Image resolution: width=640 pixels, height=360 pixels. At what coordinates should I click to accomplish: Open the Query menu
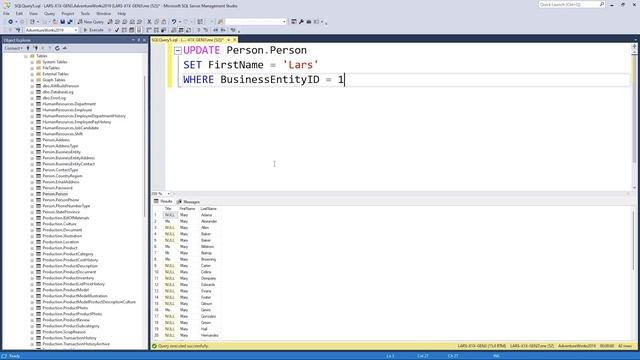click(x=49, y=13)
